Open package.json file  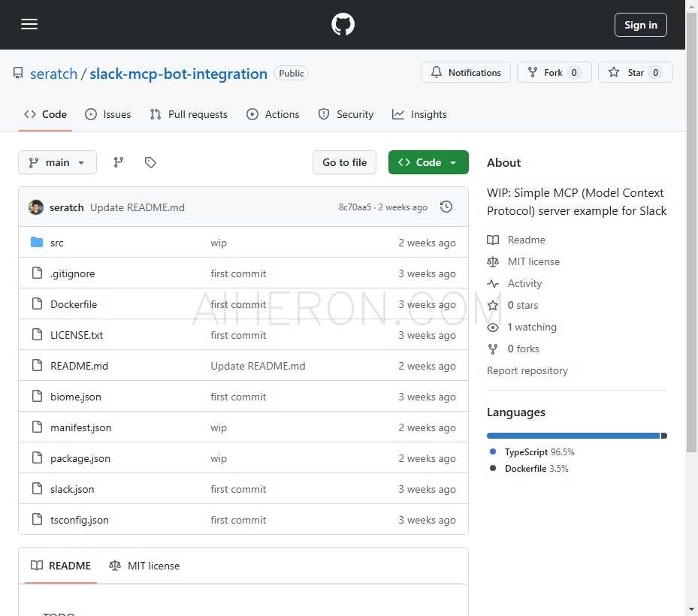pos(80,458)
